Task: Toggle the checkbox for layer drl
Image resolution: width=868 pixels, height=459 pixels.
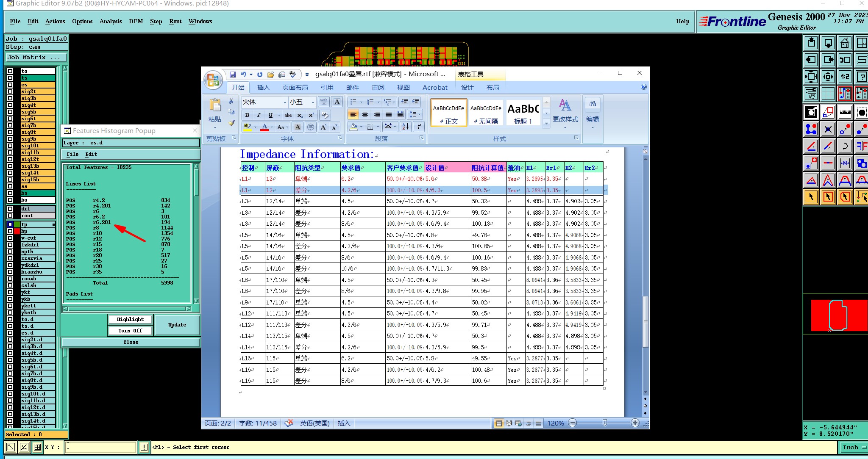Action: [x=10, y=209]
